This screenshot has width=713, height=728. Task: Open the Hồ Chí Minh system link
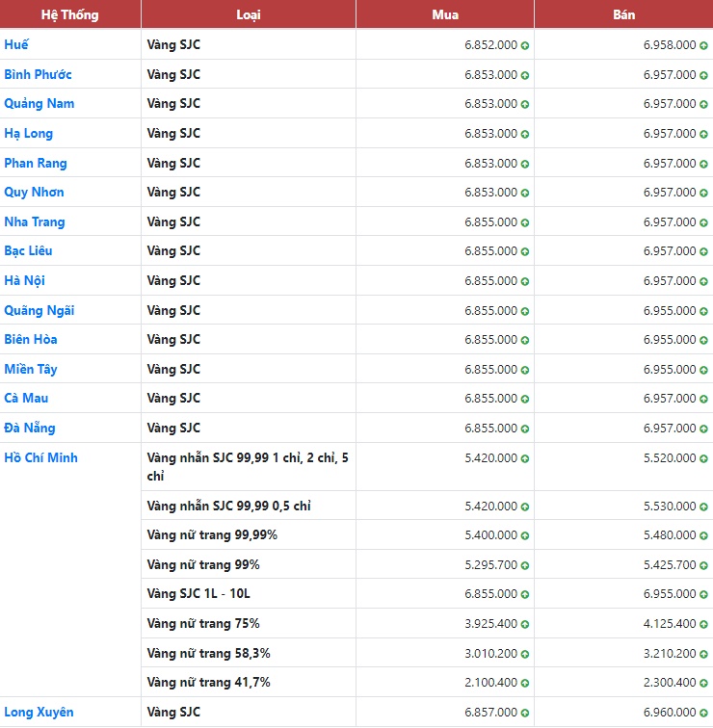point(40,457)
